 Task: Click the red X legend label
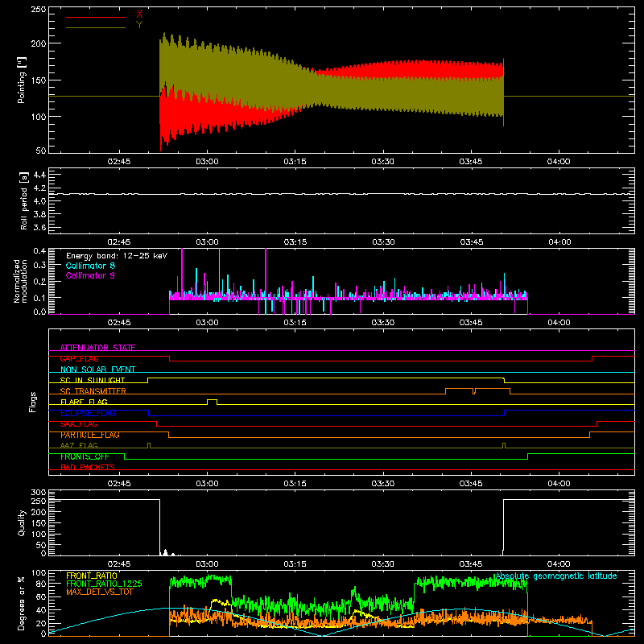pyautogui.click(x=139, y=14)
